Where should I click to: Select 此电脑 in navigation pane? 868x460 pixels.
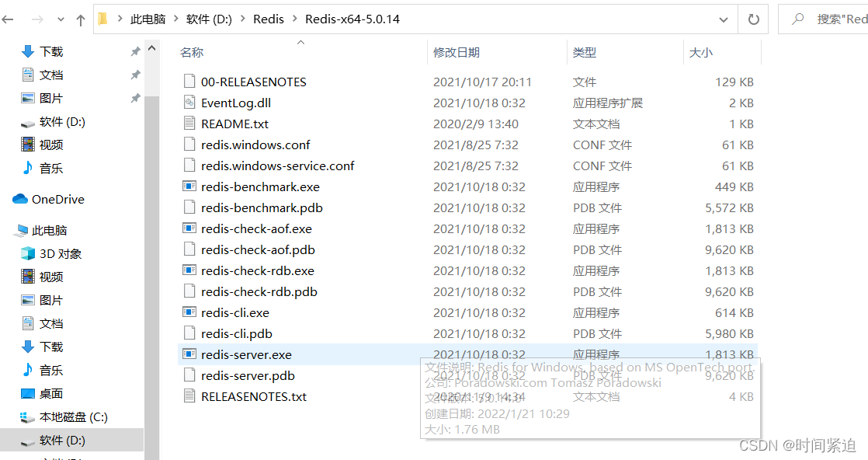(49, 230)
